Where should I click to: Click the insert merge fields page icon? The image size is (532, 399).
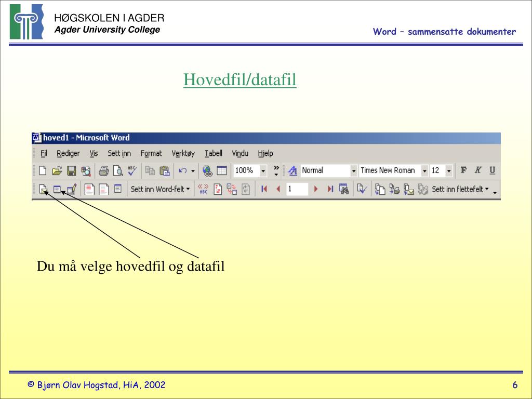click(118, 188)
